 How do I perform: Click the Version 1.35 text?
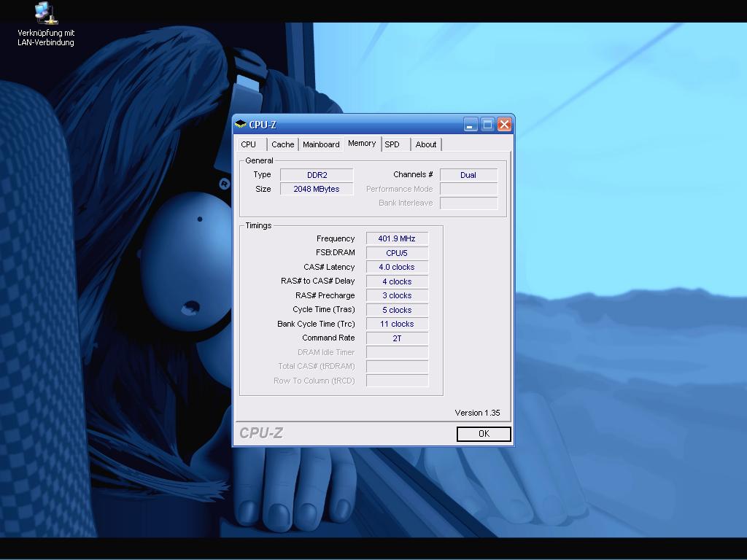coord(477,413)
